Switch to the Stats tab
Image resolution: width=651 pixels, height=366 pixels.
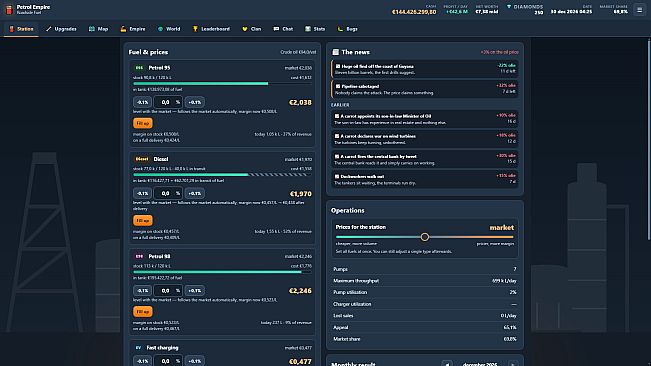tap(315, 29)
